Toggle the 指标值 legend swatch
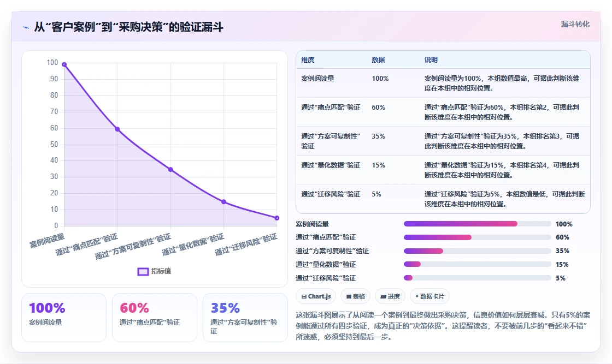 143,271
